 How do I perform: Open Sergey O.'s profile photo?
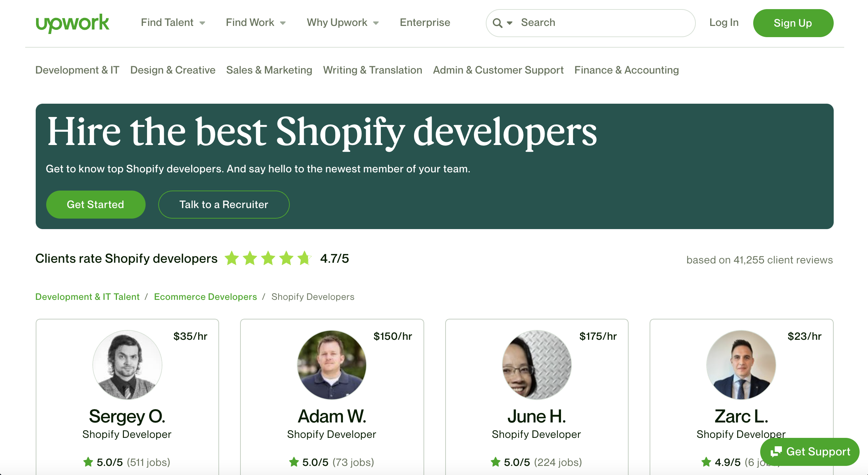pos(127,365)
